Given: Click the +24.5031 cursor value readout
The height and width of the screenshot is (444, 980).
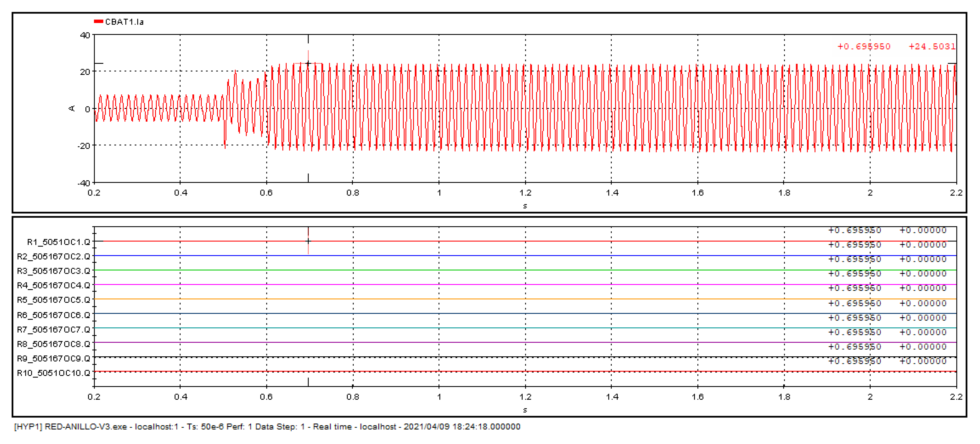Looking at the screenshot, I should [932, 46].
